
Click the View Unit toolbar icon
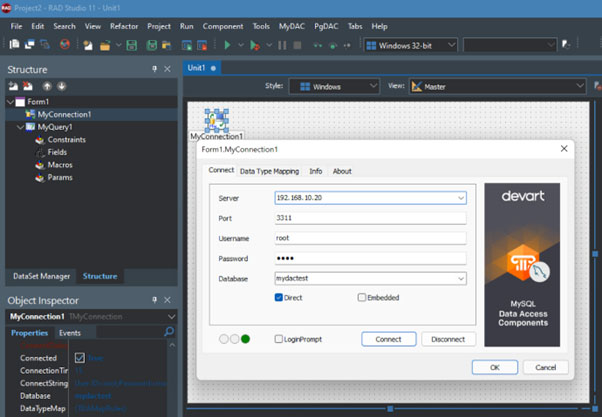(14, 45)
